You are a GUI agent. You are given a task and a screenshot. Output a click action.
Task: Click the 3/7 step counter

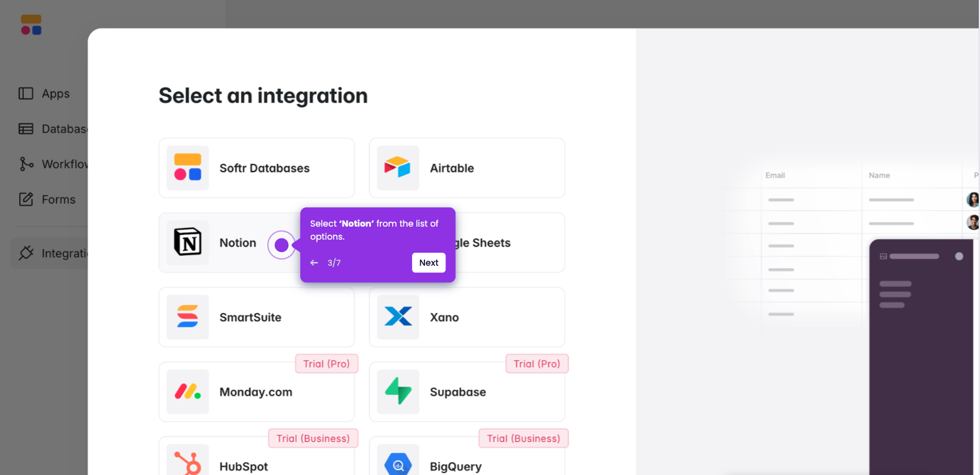[334, 263]
